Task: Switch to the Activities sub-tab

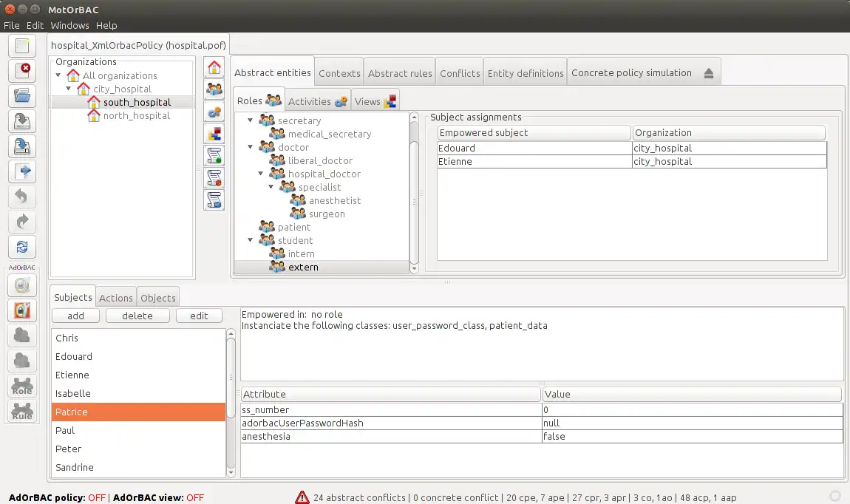Action: 318,101
